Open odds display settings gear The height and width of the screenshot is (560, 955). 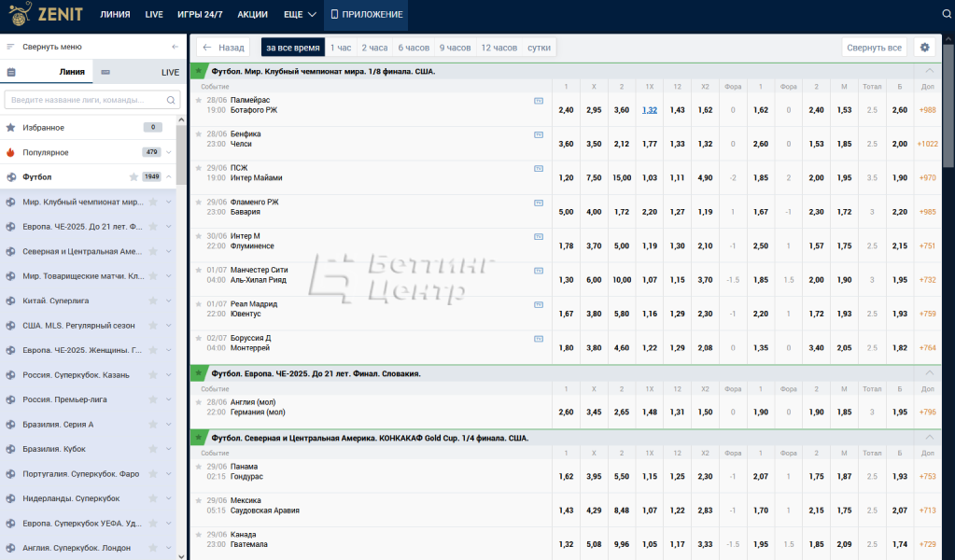924,48
